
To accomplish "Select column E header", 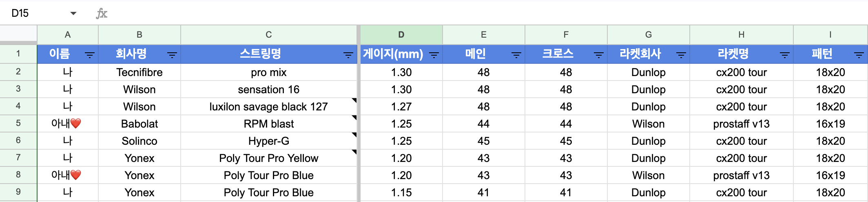I will (484, 35).
